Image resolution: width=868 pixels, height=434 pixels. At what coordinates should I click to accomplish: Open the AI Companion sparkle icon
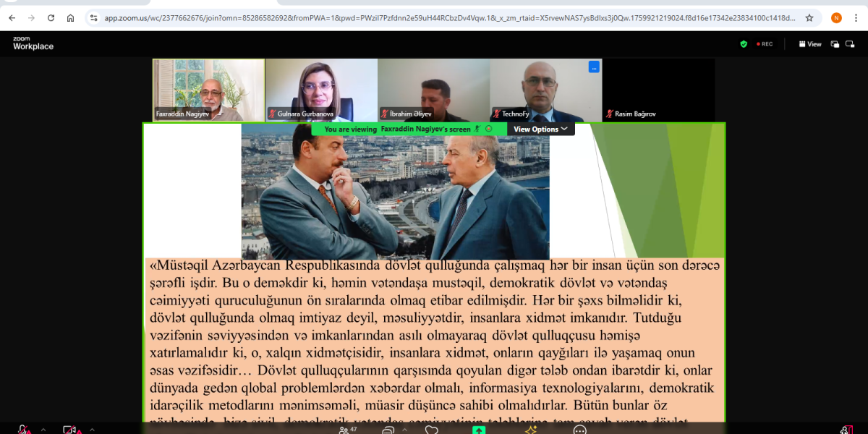coord(530,430)
